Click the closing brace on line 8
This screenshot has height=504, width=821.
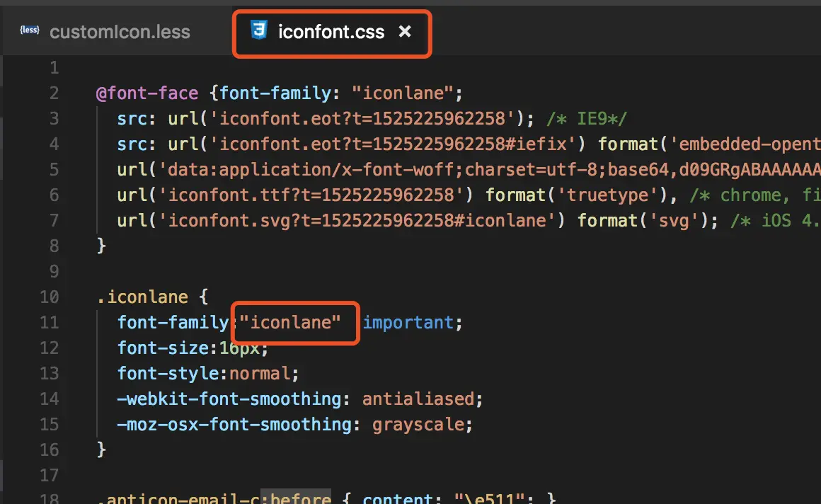pos(101,246)
